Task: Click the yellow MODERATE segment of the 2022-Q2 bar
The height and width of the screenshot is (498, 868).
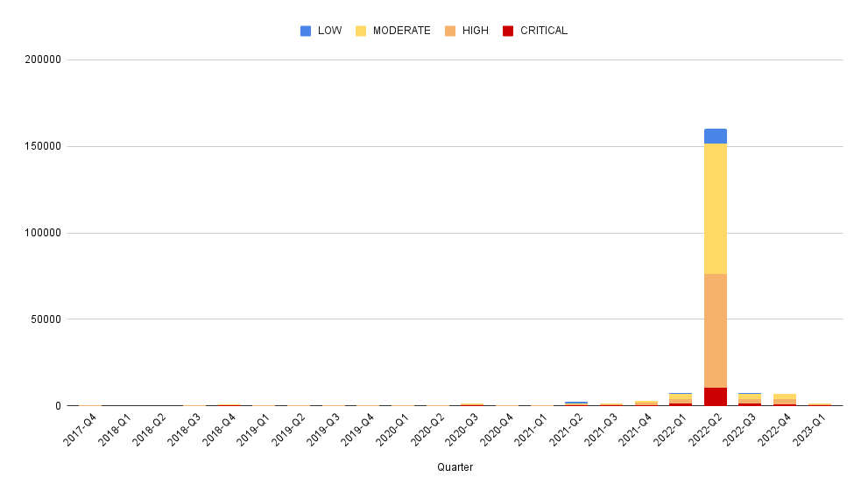Action: [x=715, y=208]
